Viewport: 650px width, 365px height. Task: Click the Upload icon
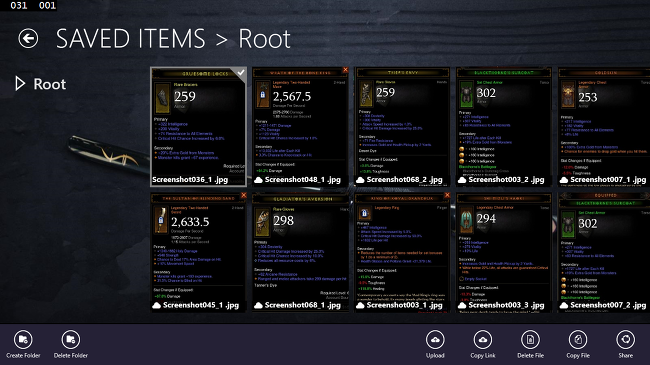[x=435, y=340]
